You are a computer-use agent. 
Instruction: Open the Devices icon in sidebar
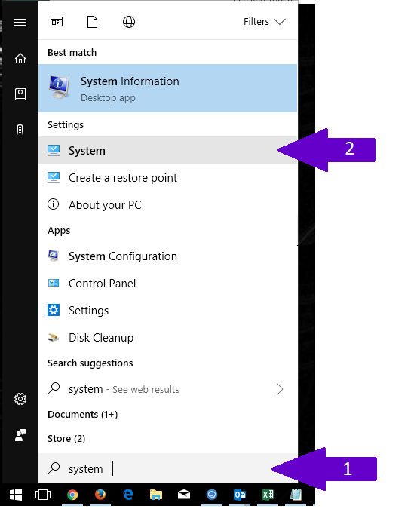tap(20, 130)
